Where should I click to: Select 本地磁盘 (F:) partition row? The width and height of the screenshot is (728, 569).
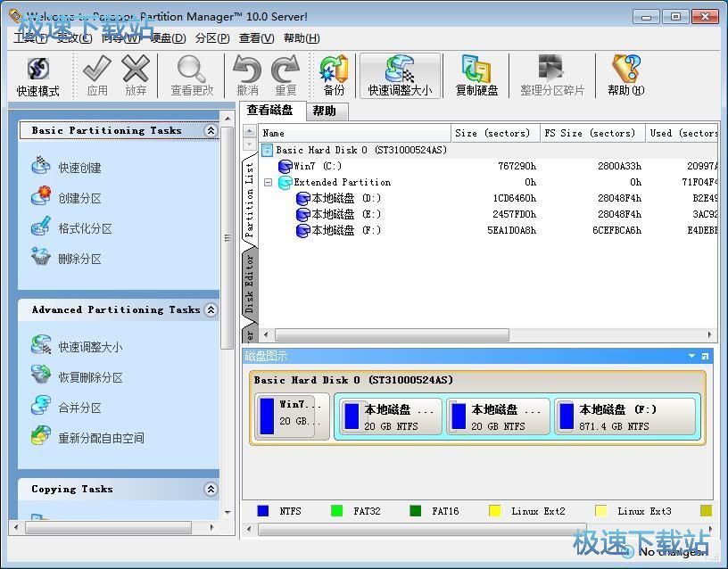pyautogui.click(x=487, y=230)
